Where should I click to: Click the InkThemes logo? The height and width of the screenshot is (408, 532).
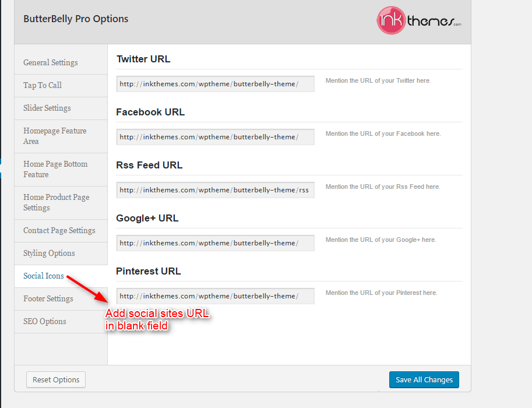click(419, 20)
